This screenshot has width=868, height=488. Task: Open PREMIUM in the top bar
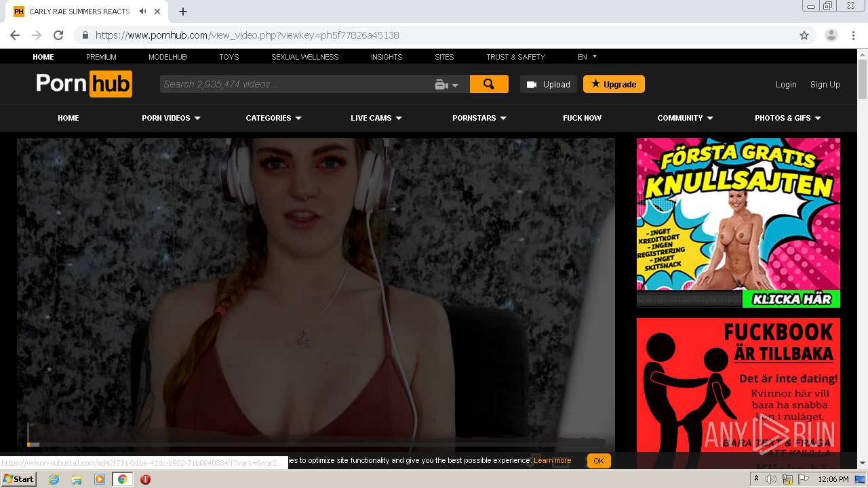[101, 57]
